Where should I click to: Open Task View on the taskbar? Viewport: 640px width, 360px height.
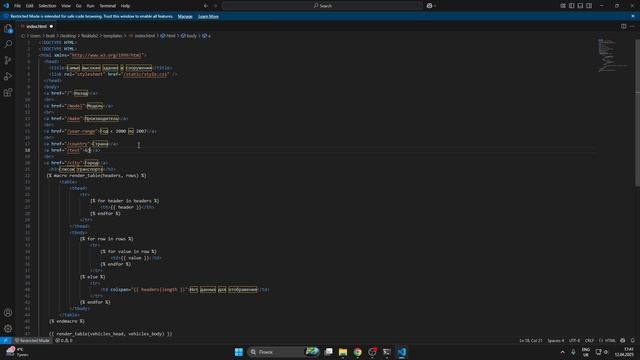(328, 352)
